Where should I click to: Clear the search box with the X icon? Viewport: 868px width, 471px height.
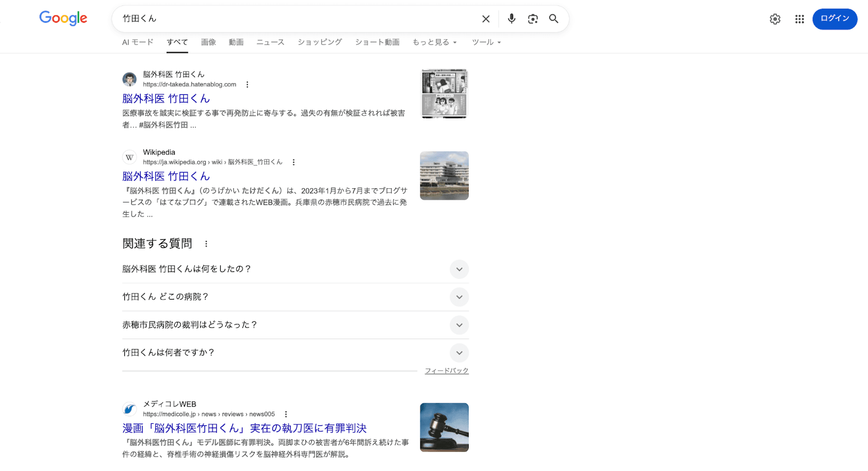click(486, 19)
